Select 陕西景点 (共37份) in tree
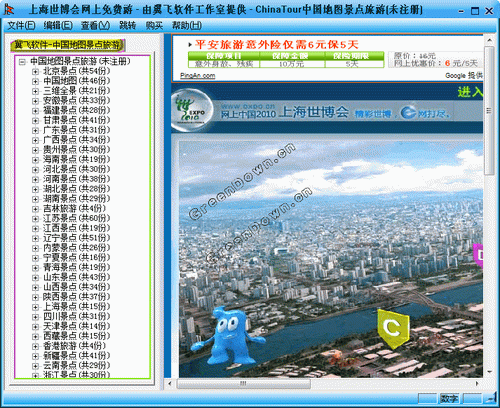This screenshot has height=408, width=500. click(76, 297)
